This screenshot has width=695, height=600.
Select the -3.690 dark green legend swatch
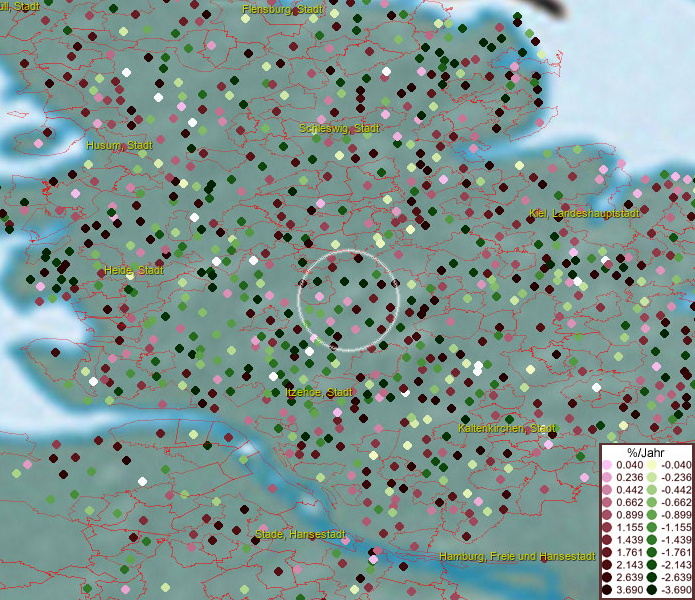652,590
